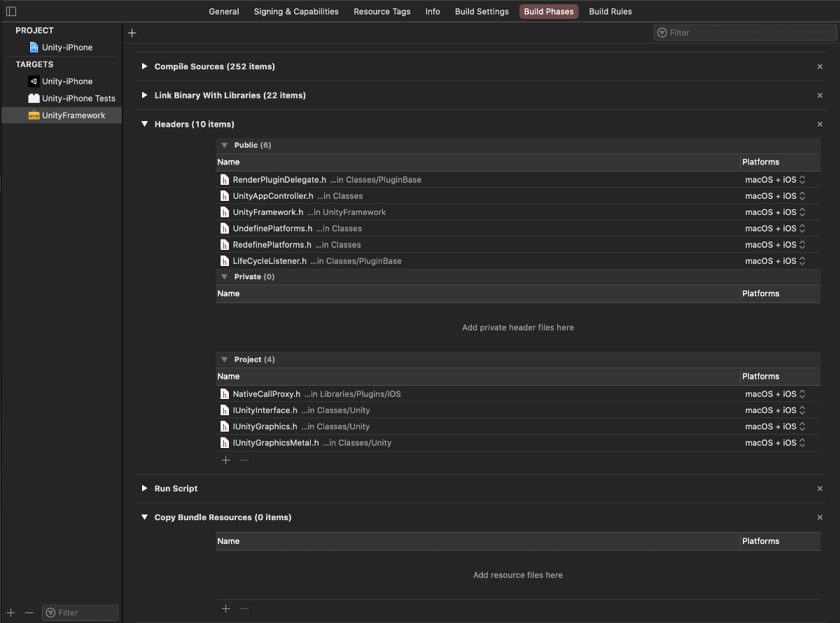Screen dimensions: 840x623
Task: Click the UnityFramework.h header file icon
Action: point(225,212)
